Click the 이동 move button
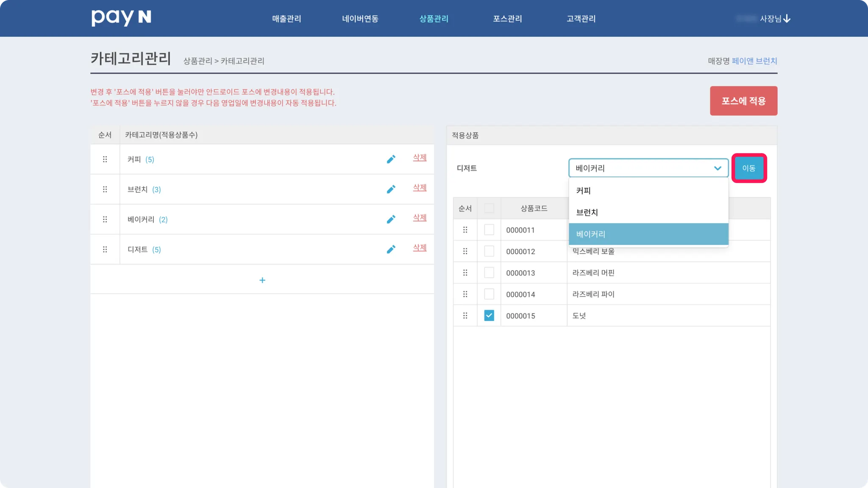 tap(748, 168)
